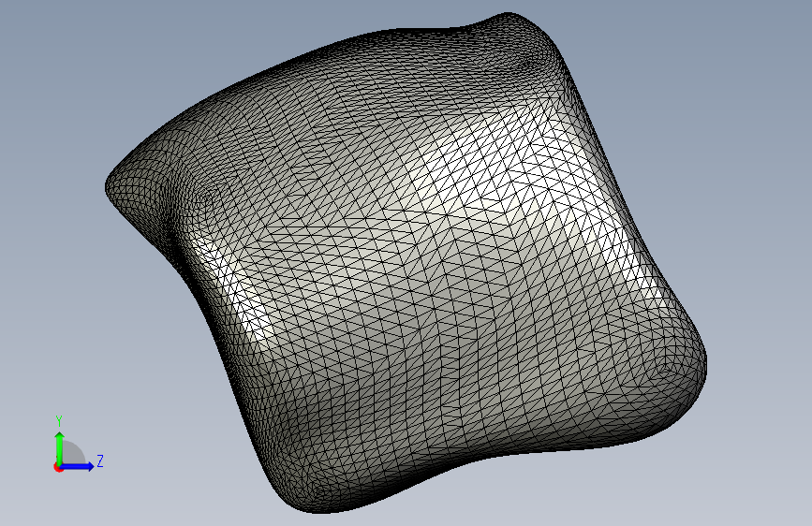Click the green Y axis arrow of the triad

[x=59, y=447]
